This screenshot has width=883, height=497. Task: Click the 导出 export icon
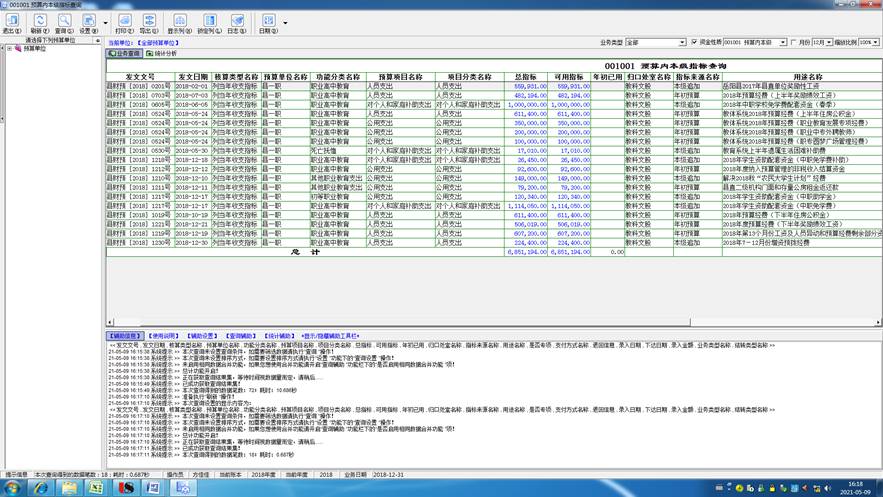149,24
